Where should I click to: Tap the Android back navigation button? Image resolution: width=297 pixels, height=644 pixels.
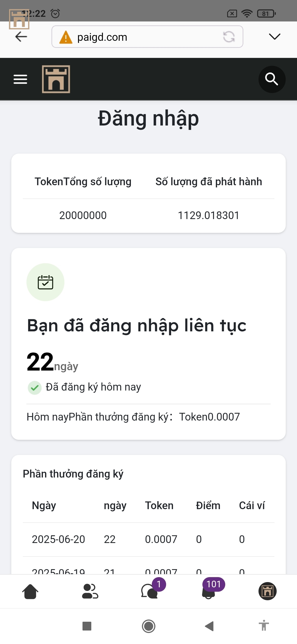[x=209, y=626]
